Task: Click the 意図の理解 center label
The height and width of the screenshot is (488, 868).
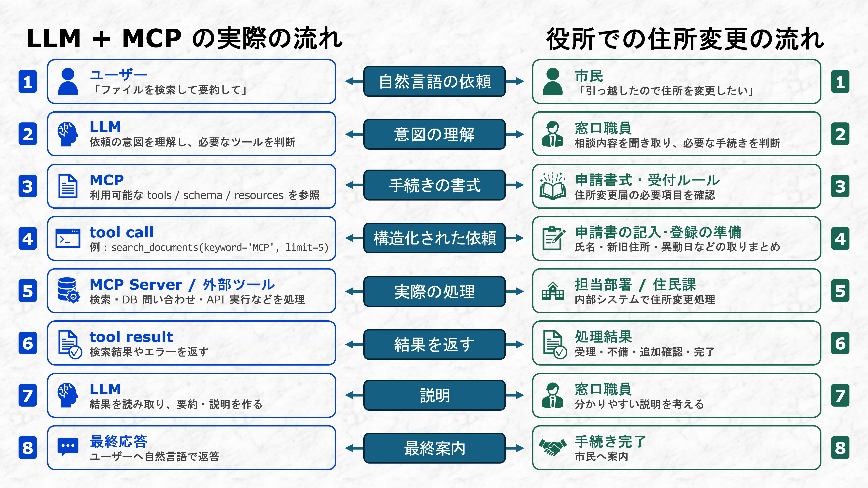Action: click(x=434, y=134)
